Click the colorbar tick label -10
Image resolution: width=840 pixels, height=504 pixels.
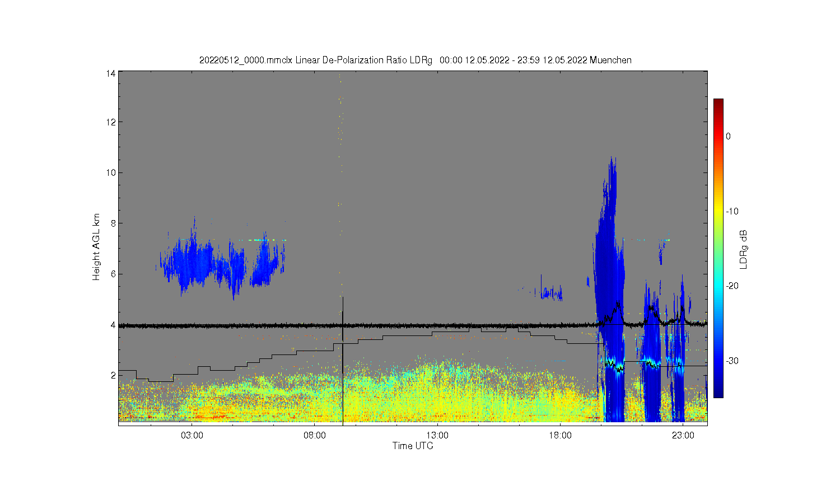coord(732,211)
